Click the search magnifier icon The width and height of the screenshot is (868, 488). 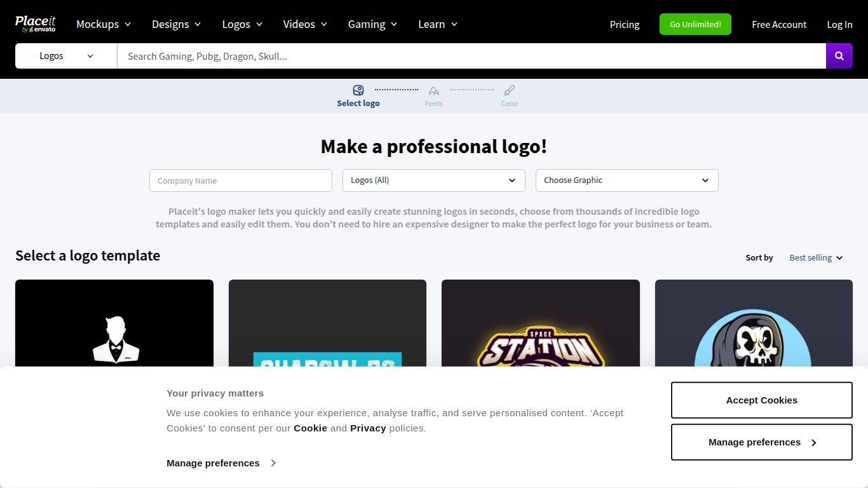(839, 56)
